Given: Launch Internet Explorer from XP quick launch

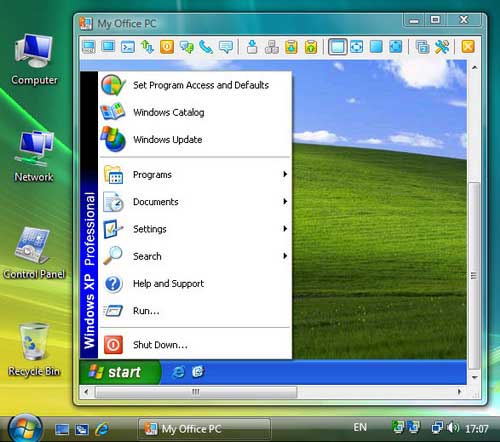Looking at the screenshot, I should (178, 372).
